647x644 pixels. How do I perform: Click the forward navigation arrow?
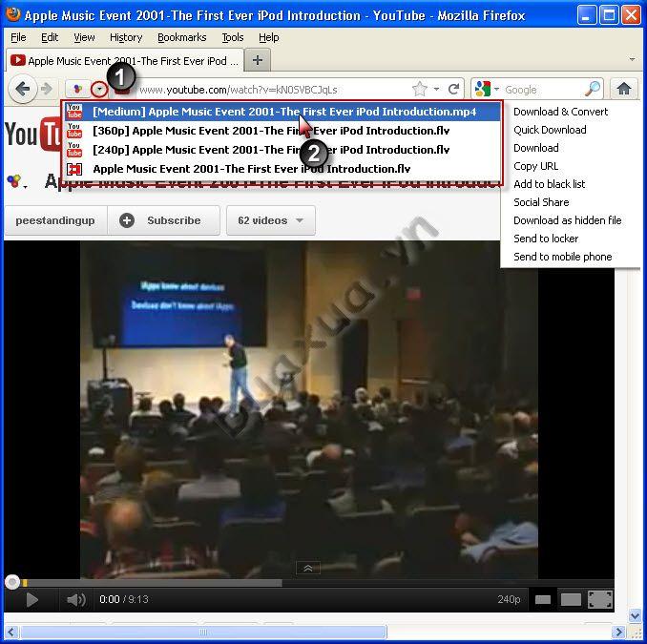47,89
